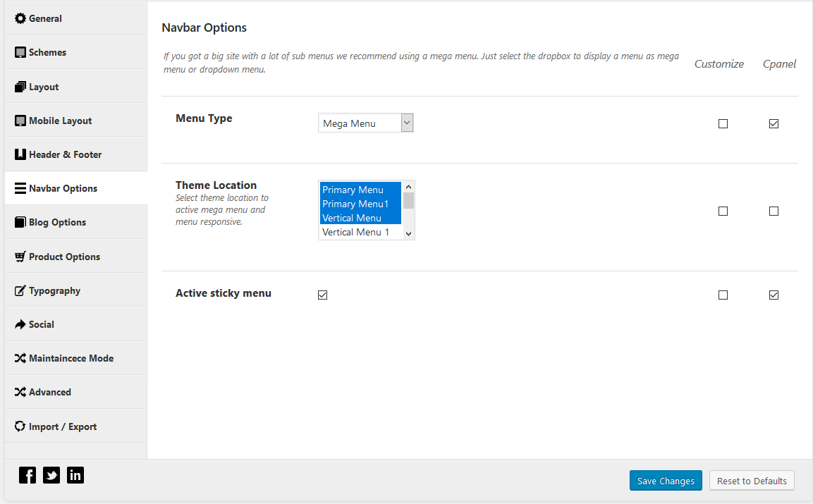The height and width of the screenshot is (504, 813).
Task: Click the Schemes sidebar icon
Action: click(x=20, y=52)
